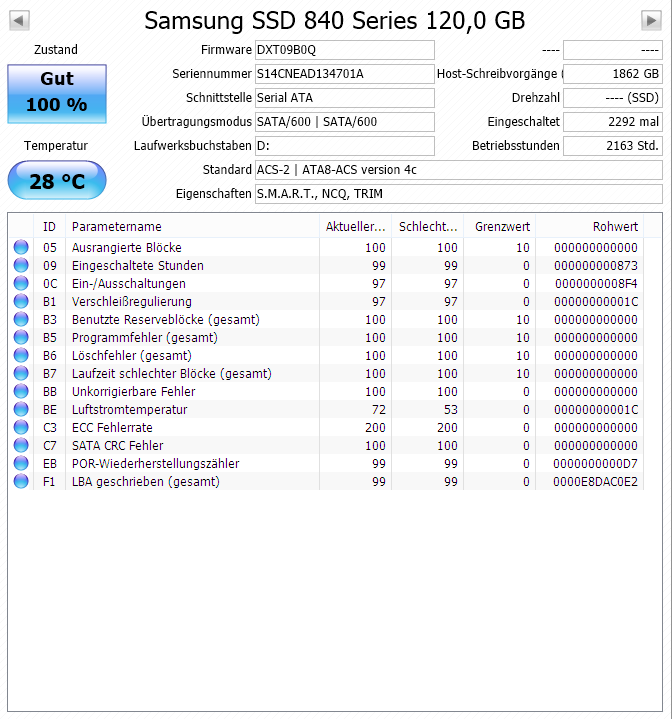Click status orb for Löschfehler row
Screen dimensions: 672x719
21,355
